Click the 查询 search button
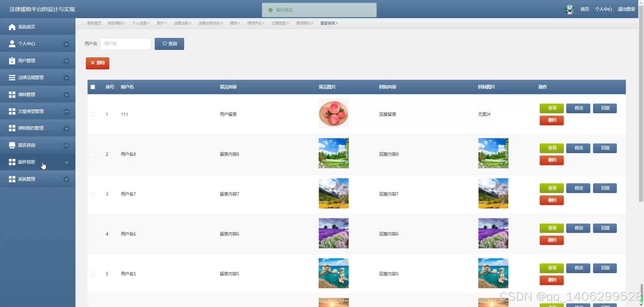This screenshot has height=307, width=644. click(169, 44)
